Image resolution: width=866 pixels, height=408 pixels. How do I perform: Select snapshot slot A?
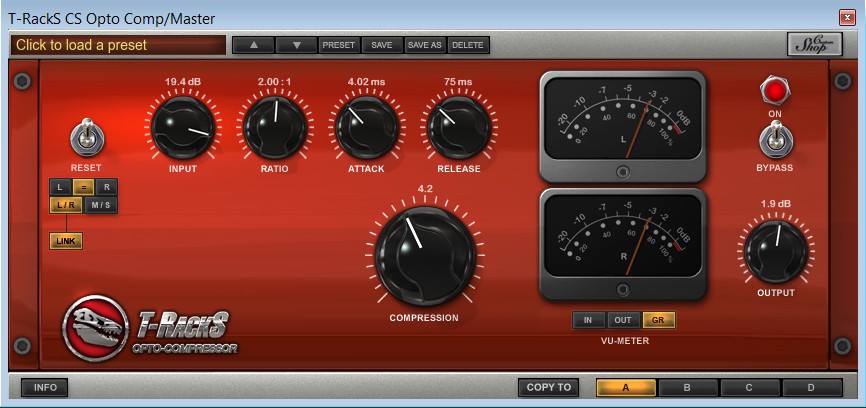click(x=626, y=388)
